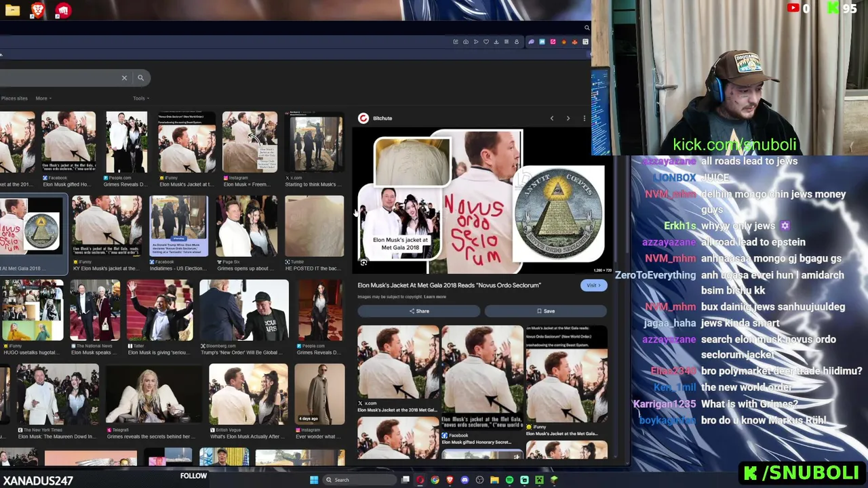Open the 'Elon Musk: The Maureen Dowd In...' NYT thumbnail
The height and width of the screenshot is (488, 868).
click(58, 395)
